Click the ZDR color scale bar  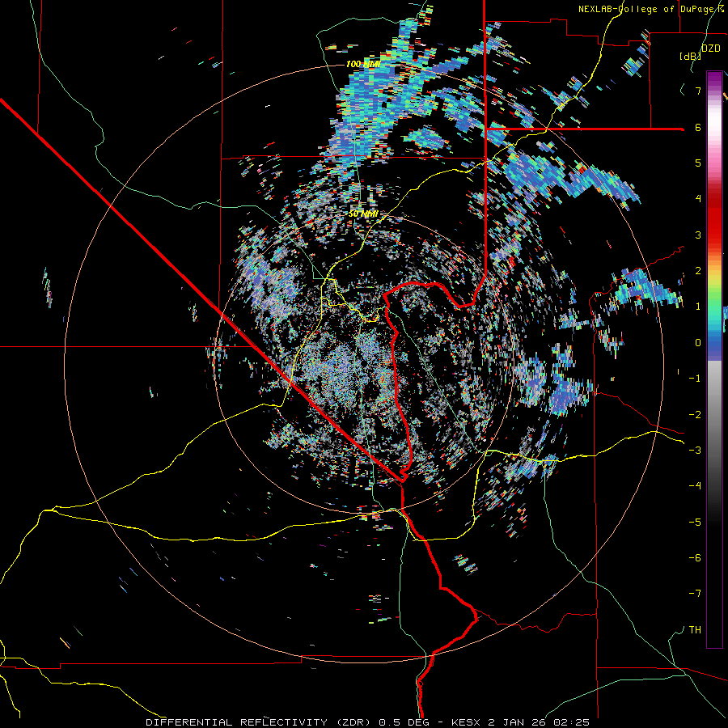coord(714,359)
